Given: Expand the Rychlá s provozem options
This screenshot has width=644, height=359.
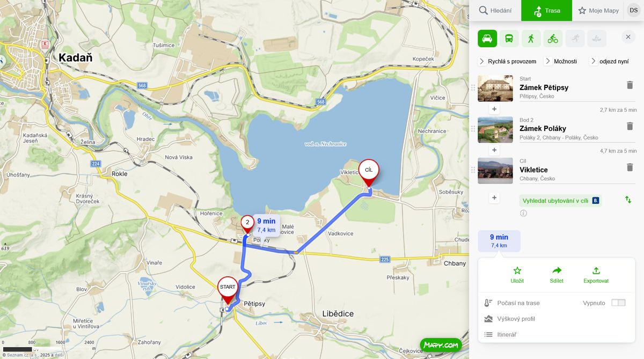Looking at the screenshot, I should (x=507, y=61).
